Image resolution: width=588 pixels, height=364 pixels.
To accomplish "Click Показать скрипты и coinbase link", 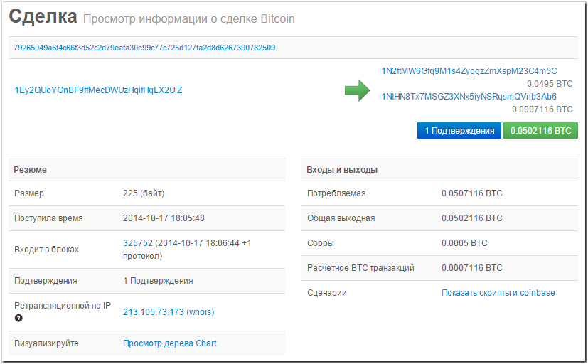I will click(498, 293).
